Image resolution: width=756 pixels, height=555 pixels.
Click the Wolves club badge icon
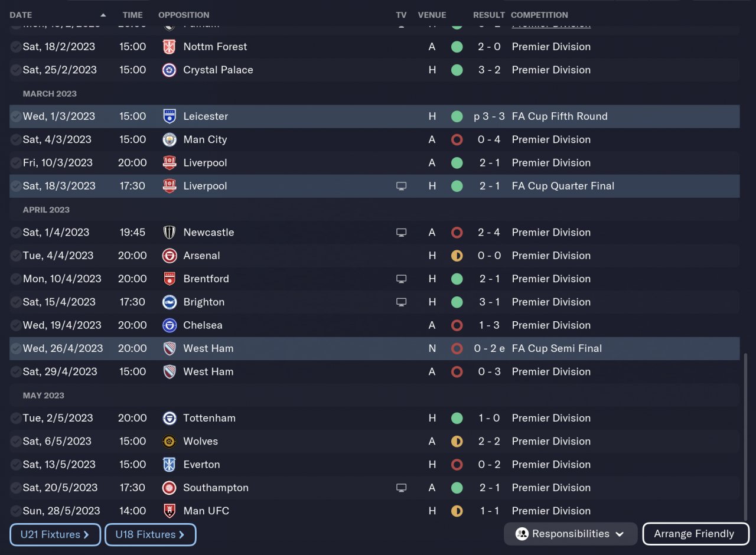pyautogui.click(x=170, y=442)
